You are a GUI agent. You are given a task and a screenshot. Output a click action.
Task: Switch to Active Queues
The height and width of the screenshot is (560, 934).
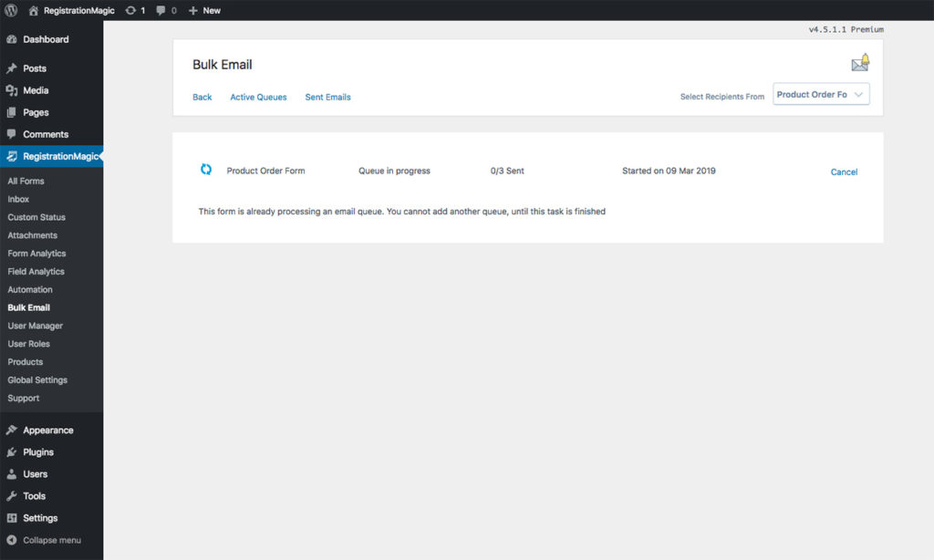click(x=258, y=98)
